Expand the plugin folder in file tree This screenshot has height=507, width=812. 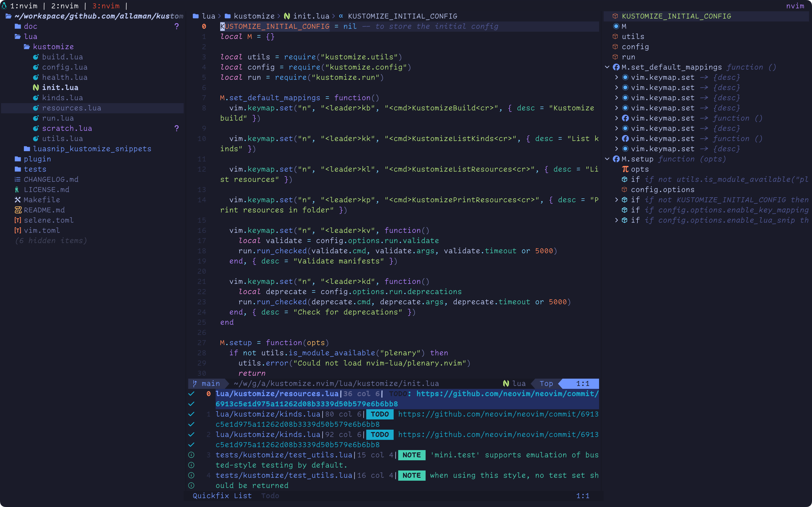[x=37, y=159]
